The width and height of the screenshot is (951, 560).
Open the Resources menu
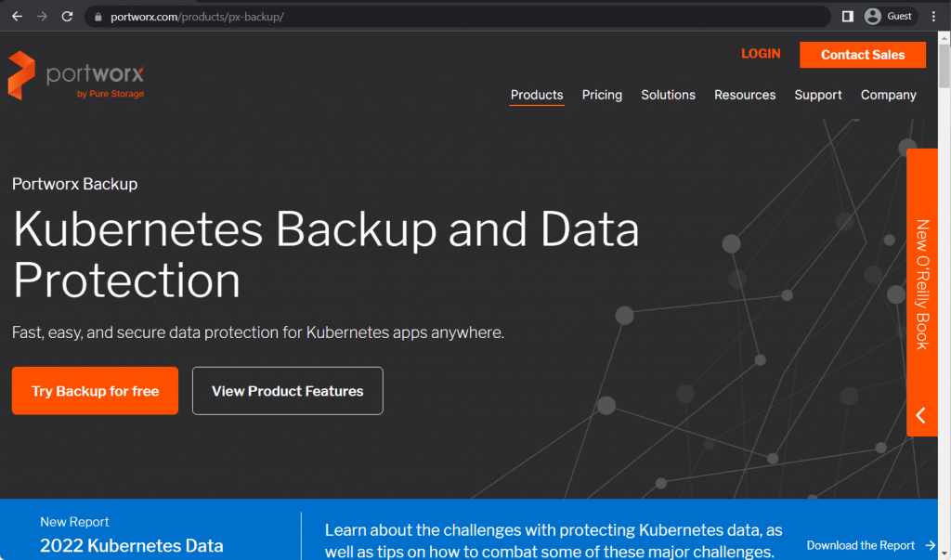(745, 95)
